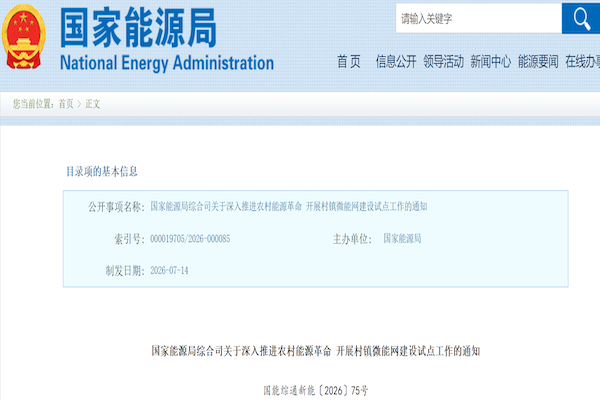Click the 正文 breadcrumb text

click(92, 104)
